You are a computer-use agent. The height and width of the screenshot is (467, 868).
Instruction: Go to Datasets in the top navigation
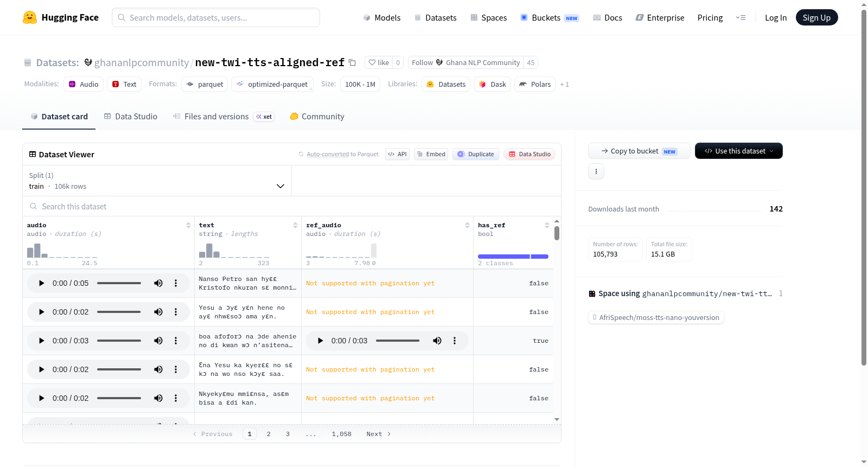[436, 18]
